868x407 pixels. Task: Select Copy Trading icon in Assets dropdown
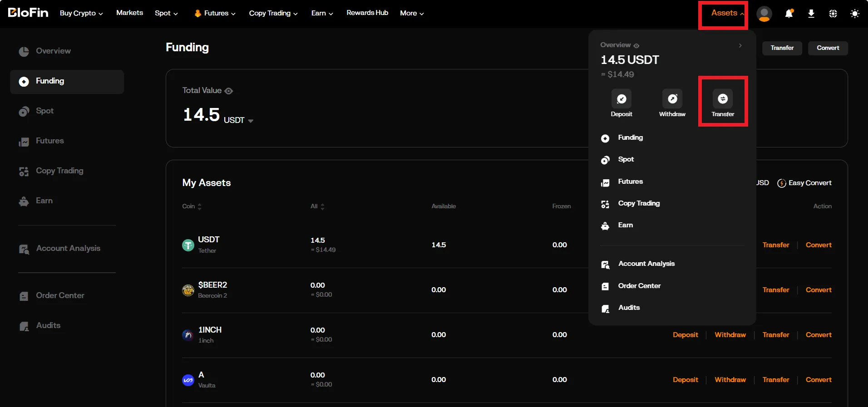tap(605, 204)
